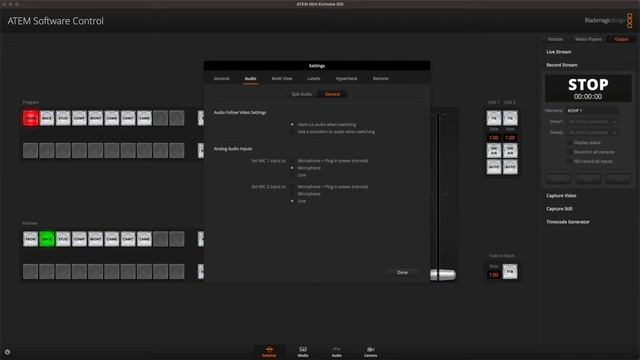Click the transition fader bar handle
640x360 pixels.
pyautogui.click(x=443, y=275)
